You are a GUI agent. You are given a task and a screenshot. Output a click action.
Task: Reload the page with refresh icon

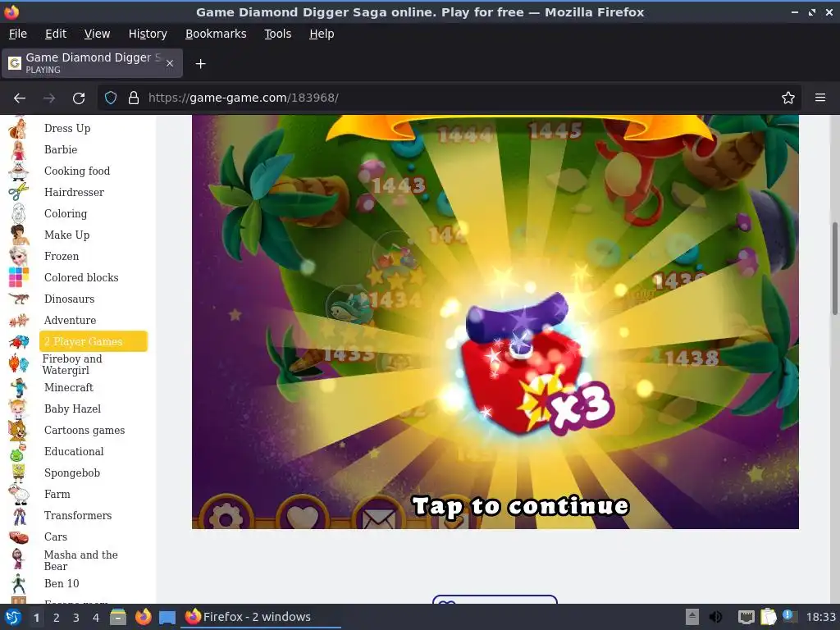(79, 98)
